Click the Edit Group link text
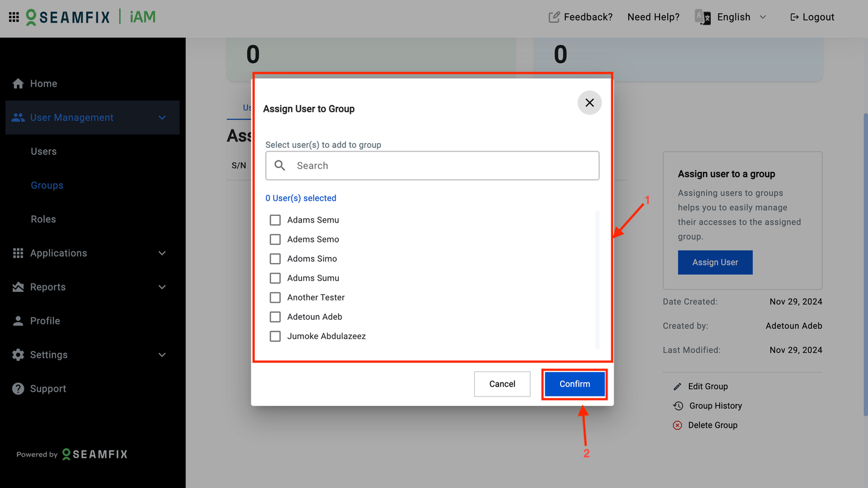The height and width of the screenshot is (488, 868). pyautogui.click(x=708, y=387)
